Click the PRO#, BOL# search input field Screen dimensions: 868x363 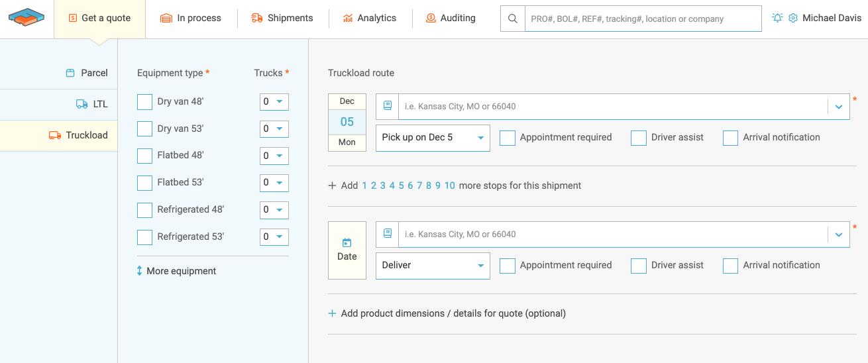pos(642,19)
